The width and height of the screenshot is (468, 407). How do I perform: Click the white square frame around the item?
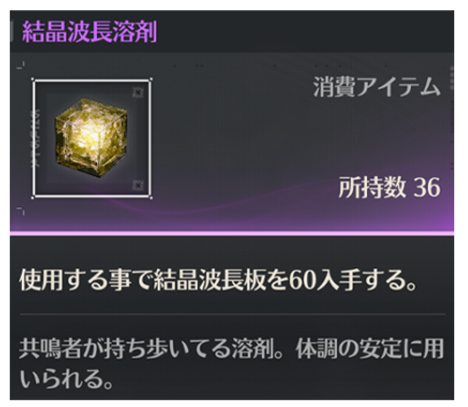tap(92, 138)
